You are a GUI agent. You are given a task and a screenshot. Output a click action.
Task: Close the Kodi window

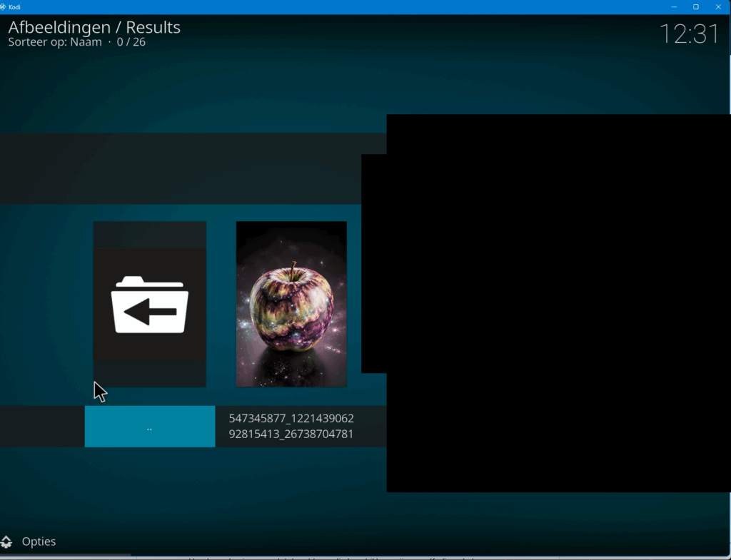[718, 6]
